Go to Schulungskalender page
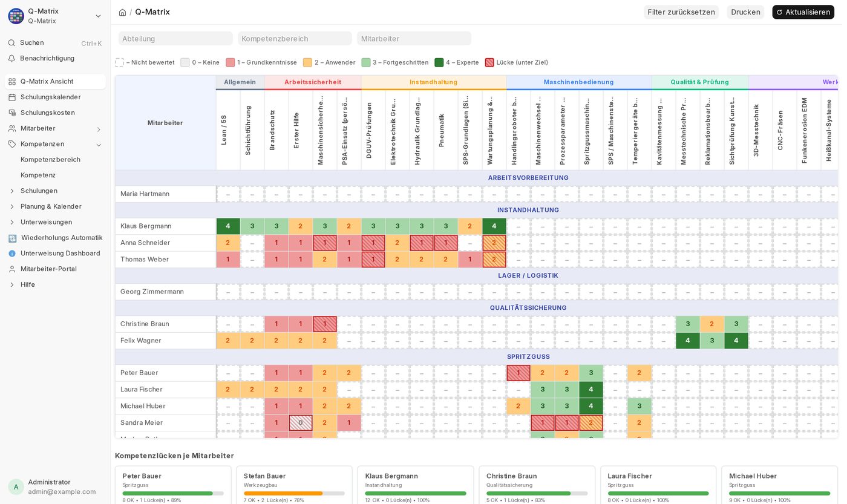Image resolution: width=847 pixels, height=504 pixels. pyautogui.click(x=55, y=97)
